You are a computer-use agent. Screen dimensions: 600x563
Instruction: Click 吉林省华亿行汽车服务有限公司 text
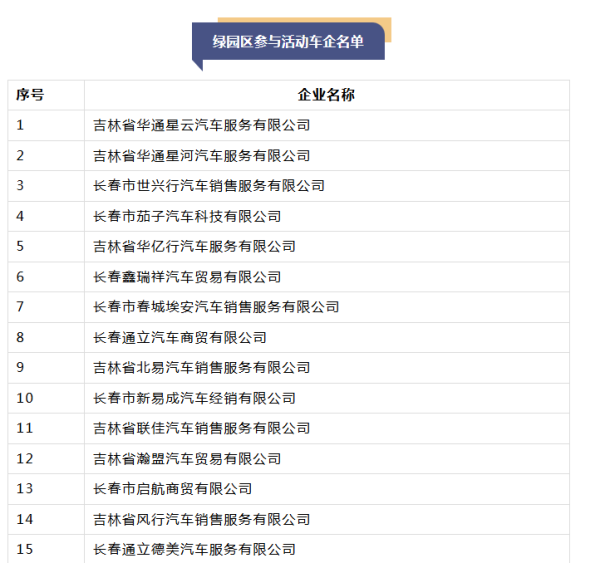pos(194,246)
